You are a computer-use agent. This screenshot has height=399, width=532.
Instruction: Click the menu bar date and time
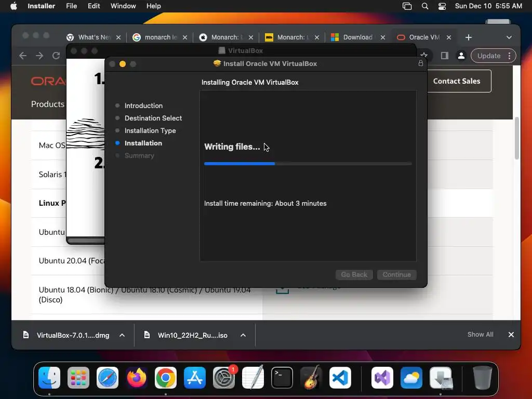click(x=488, y=6)
